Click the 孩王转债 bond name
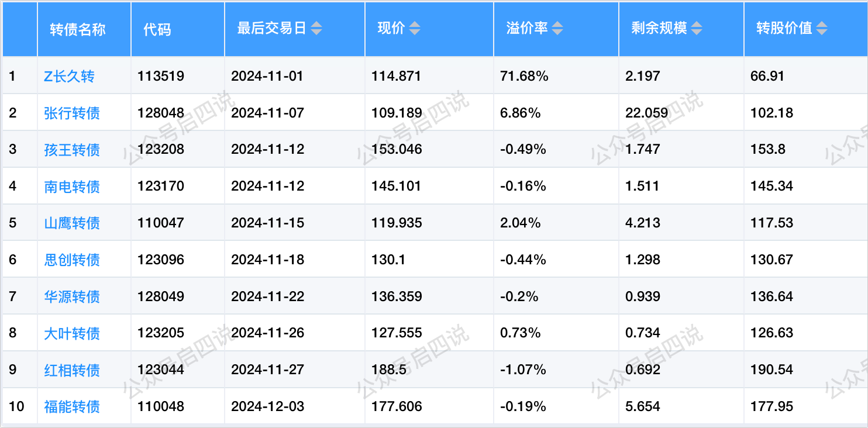Screen dimensions: 868x428 pyautogui.click(x=72, y=150)
